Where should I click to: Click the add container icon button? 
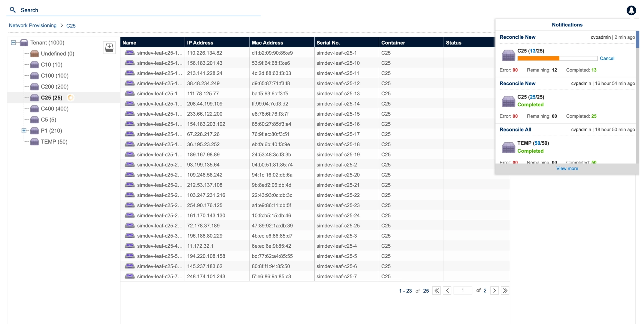point(109,48)
